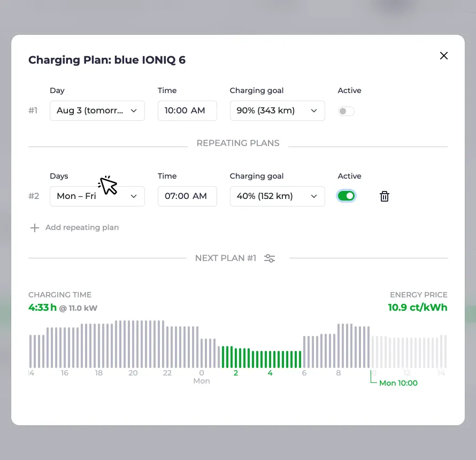Open next plan settings sliders icon
Viewport: 476px width, 460px height.
[269, 258]
